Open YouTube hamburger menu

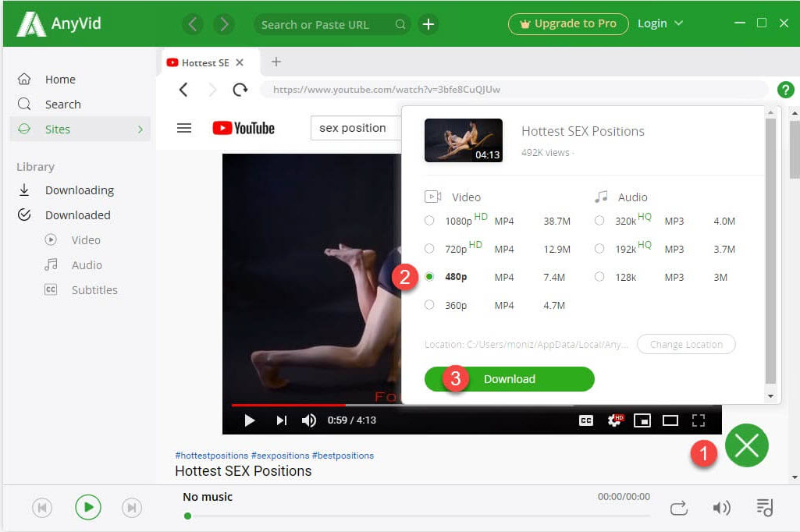(184, 128)
